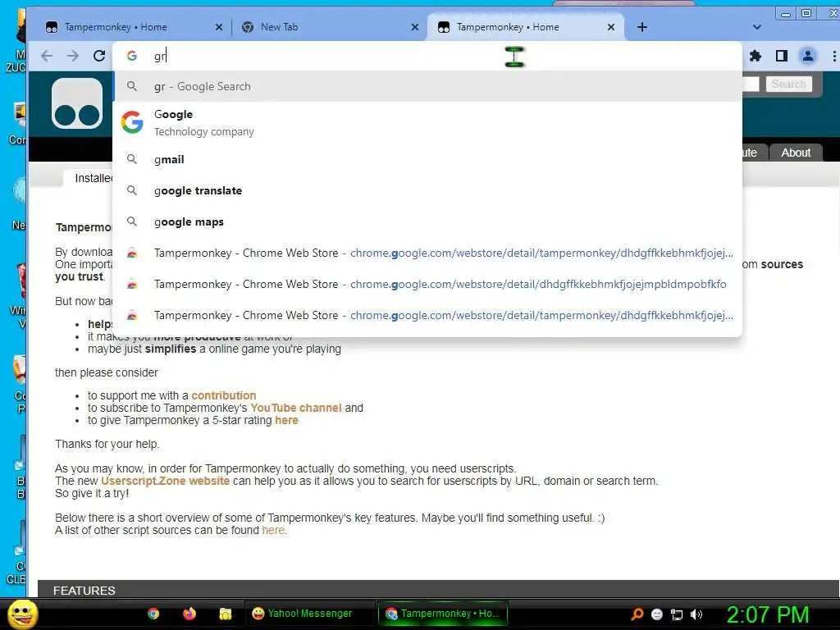
Task: Select the Google Technology company suggestion
Action: coord(427,123)
